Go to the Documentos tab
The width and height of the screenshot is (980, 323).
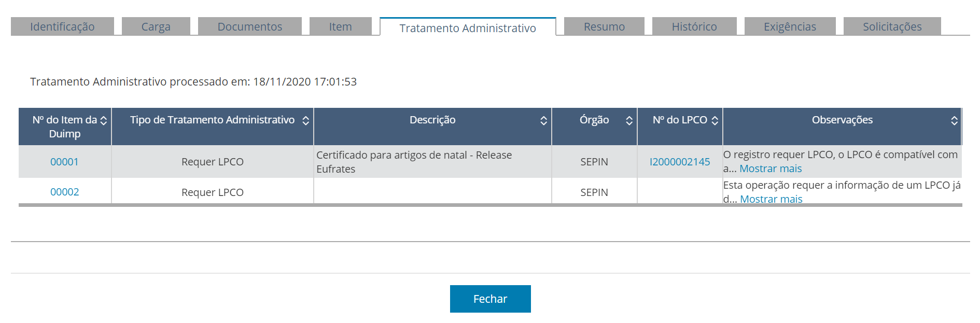pyautogui.click(x=249, y=26)
